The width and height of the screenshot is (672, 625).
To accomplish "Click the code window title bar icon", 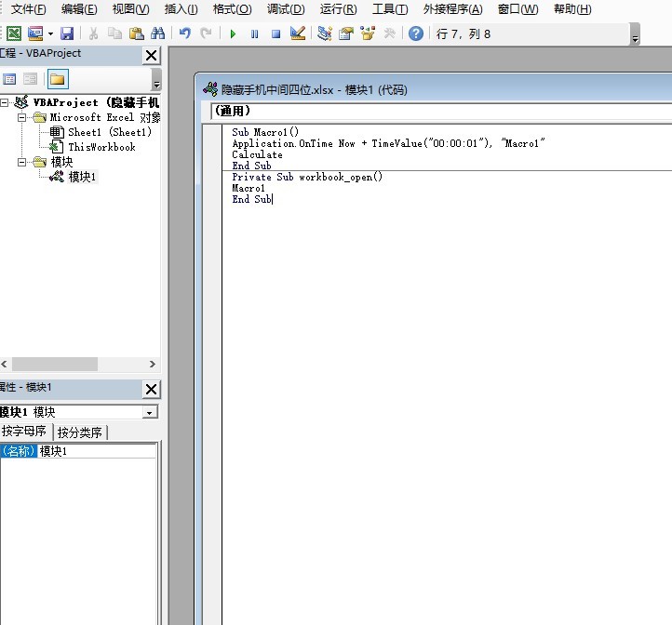I will 210,89.
